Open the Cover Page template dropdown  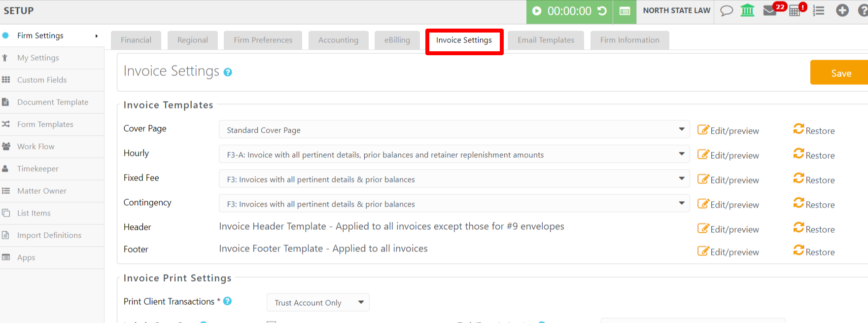point(454,129)
